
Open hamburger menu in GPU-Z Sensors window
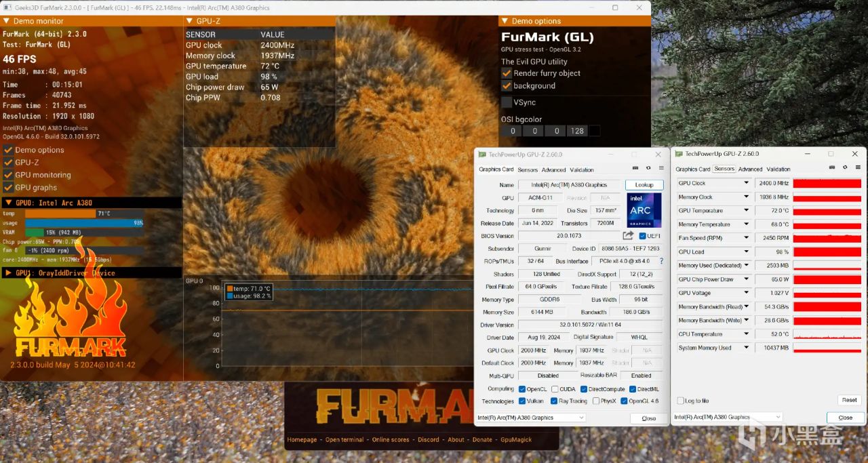point(857,167)
